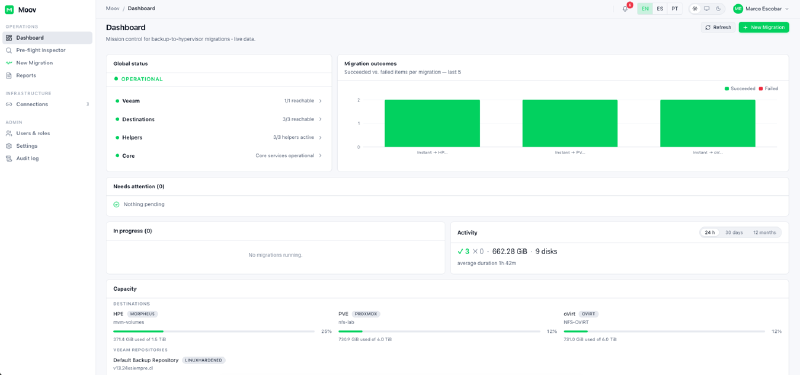Click the green succeeded checkmark in Activity

pos(461,252)
